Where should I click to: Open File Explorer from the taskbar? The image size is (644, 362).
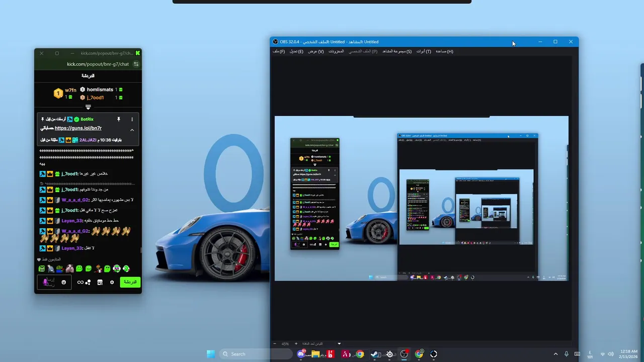pyautogui.click(x=315, y=354)
